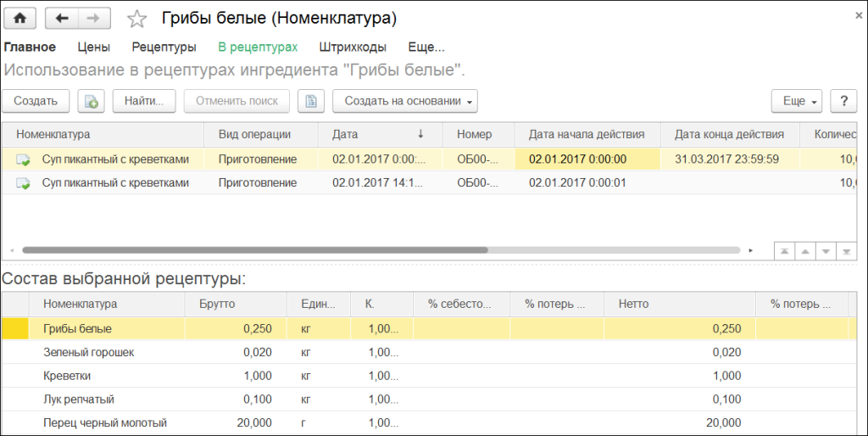Jump to the first row using the list-start arrow icon
868x436 pixels.
pos(786,251)
